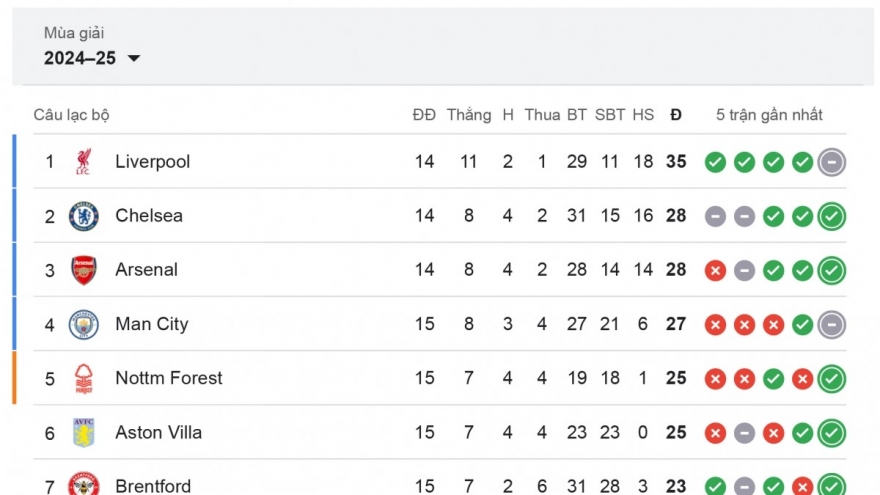Click the Nottm Forest club crest
The image size is (880, 495).
(84, 378)
